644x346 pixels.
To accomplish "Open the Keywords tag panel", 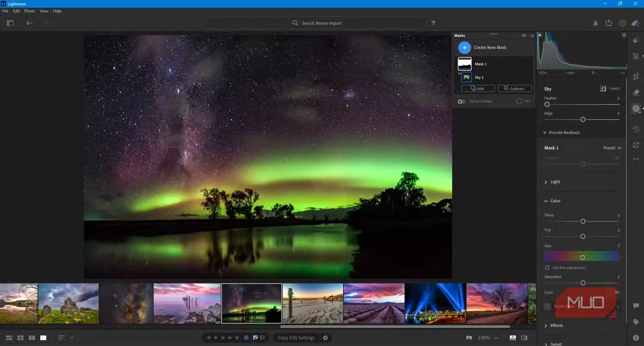I will tap(636, 322).
